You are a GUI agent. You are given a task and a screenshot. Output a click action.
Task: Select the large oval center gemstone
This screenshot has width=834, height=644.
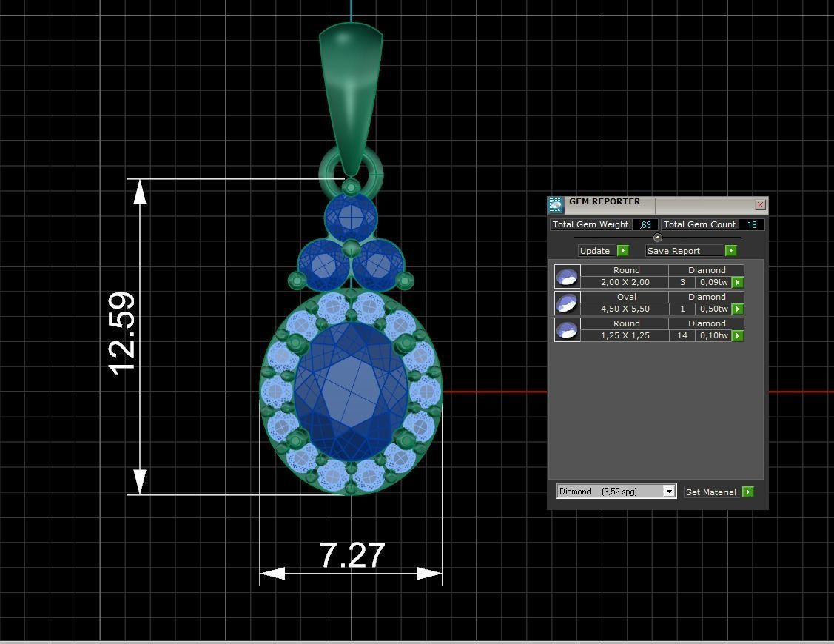pos(351,391)
